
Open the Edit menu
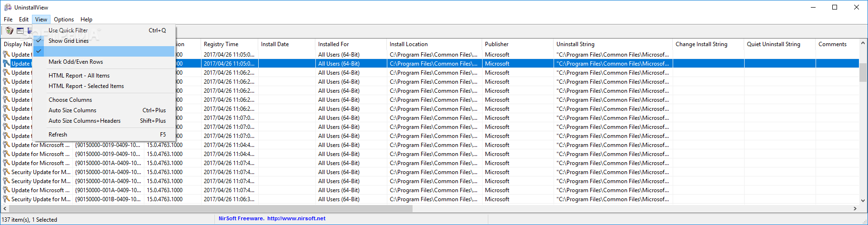tap(24, 20)
